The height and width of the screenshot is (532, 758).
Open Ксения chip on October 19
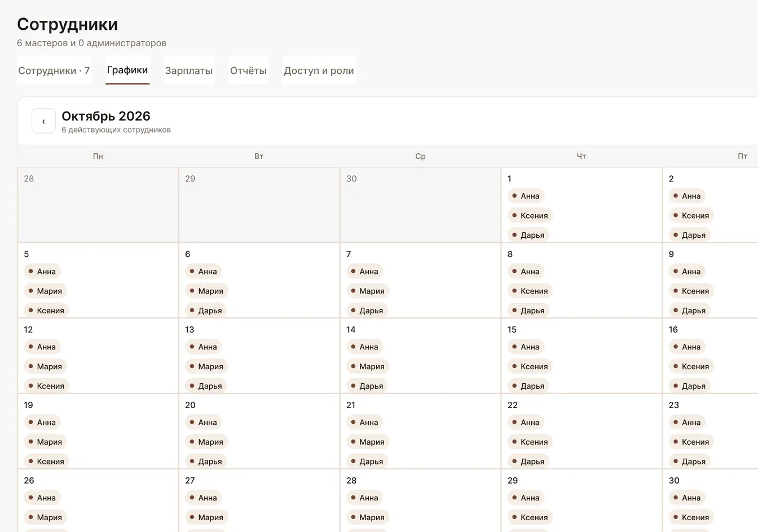(x=46, y=462)
